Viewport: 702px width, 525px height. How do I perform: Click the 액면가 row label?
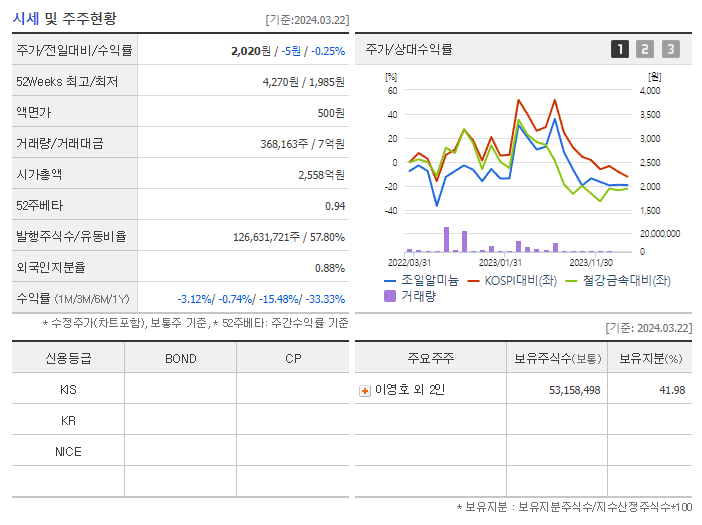(34, 112)
